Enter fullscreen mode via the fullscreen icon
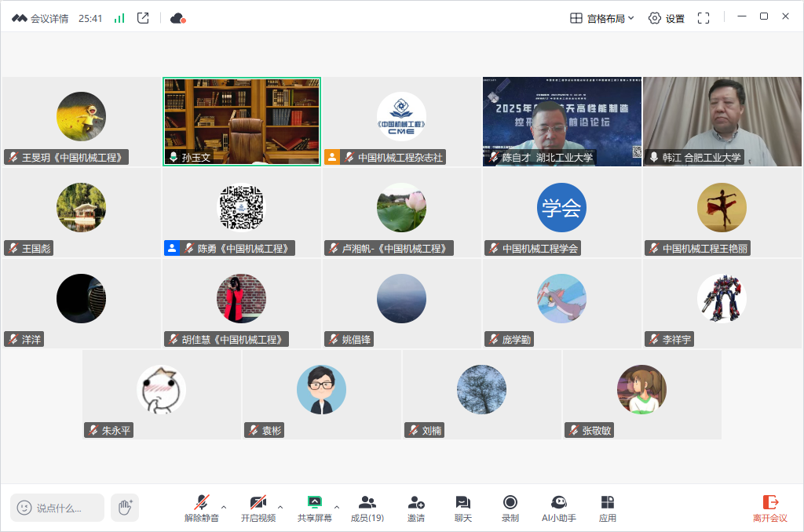Screen dimensions: 804x532 (x=703, y=18)
